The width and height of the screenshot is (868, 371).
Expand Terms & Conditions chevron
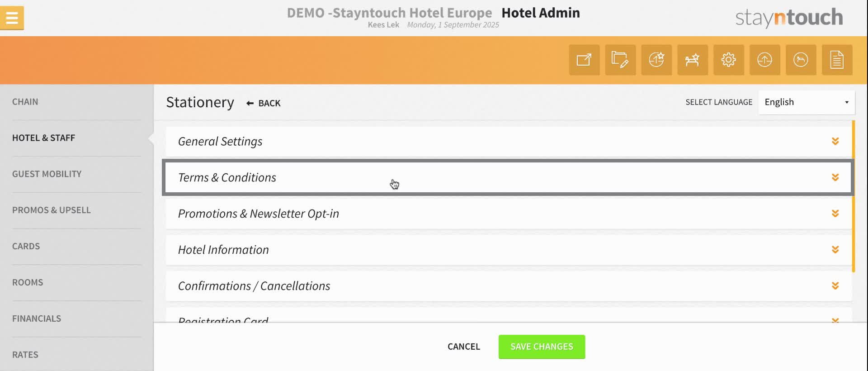tap(835, 177)
